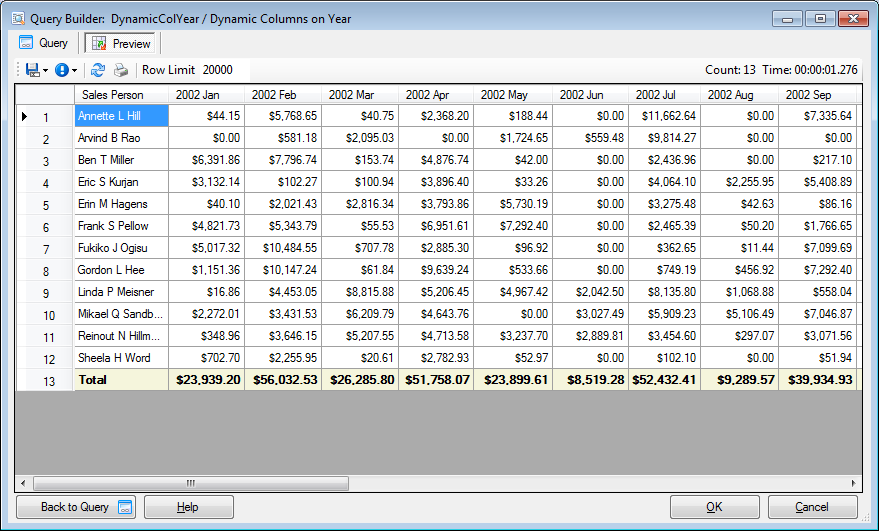This screenshot has height=531, width=879.
Task: Edit the Row Limit field
Action: pos(224,70)
